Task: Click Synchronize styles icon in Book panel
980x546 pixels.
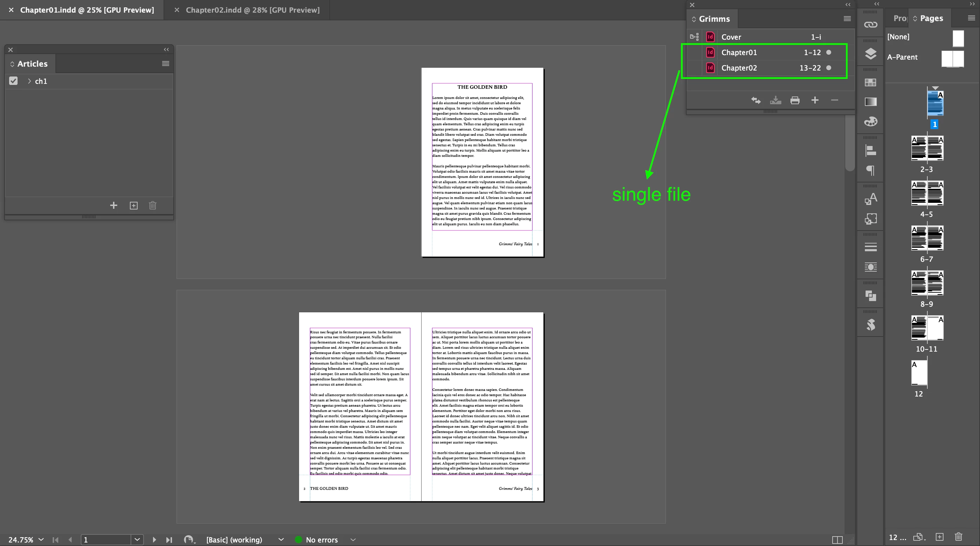Action: (756, 100)
